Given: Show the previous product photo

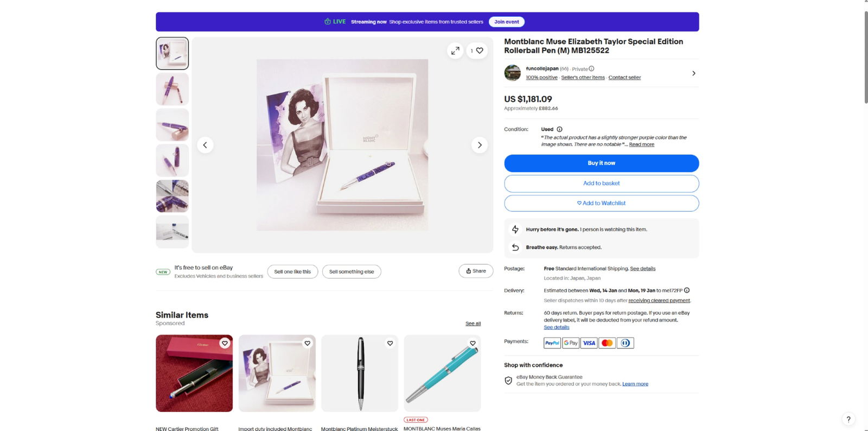Looking at the screenshot, I should (x=206, y=145).
